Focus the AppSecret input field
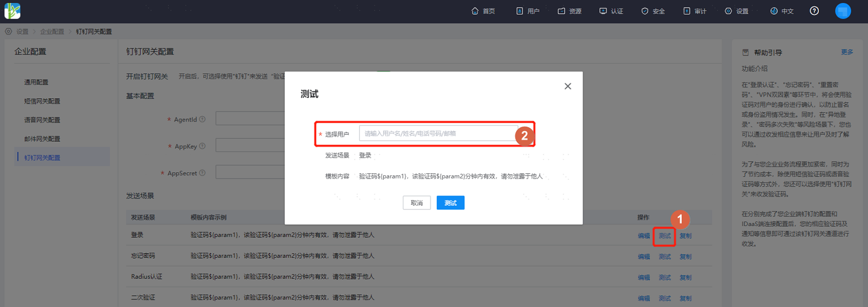 (250, 172)
